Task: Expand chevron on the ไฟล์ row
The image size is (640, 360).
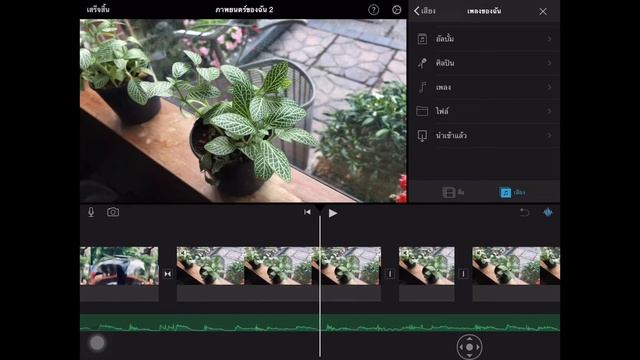Action: pyautogui.click(x=549, y=111)
